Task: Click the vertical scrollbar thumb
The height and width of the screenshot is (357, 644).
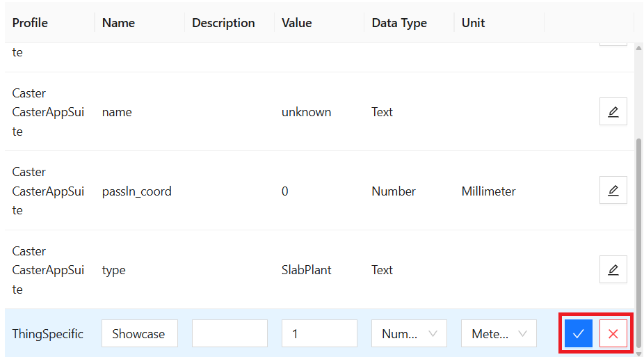Action: pyautogui.click(x=638, y=242)
